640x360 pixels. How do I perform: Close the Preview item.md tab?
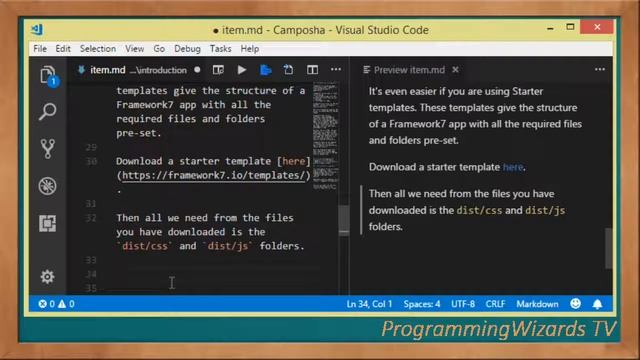456,70
